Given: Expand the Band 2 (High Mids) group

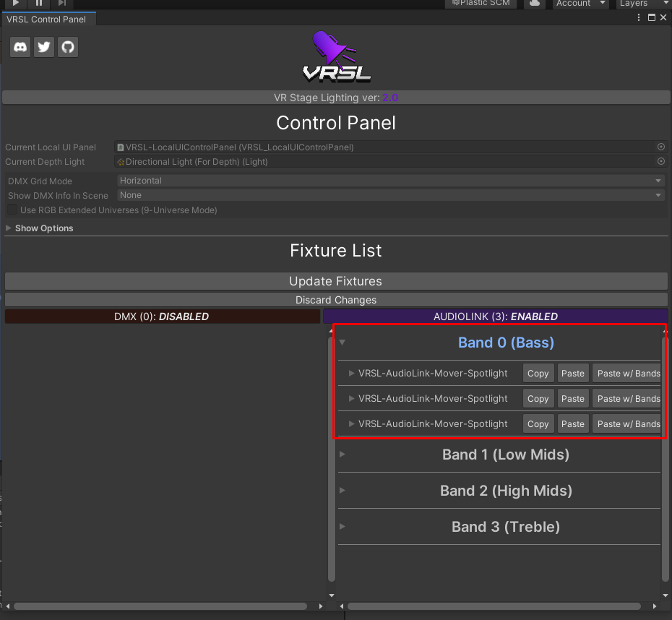Looking at the screenshot, I should pos(343,490).
